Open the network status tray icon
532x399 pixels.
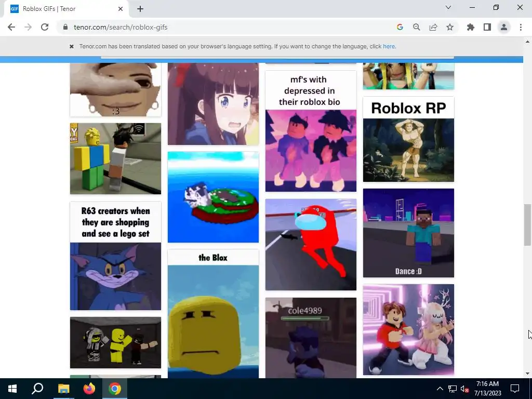coord(453,389)
